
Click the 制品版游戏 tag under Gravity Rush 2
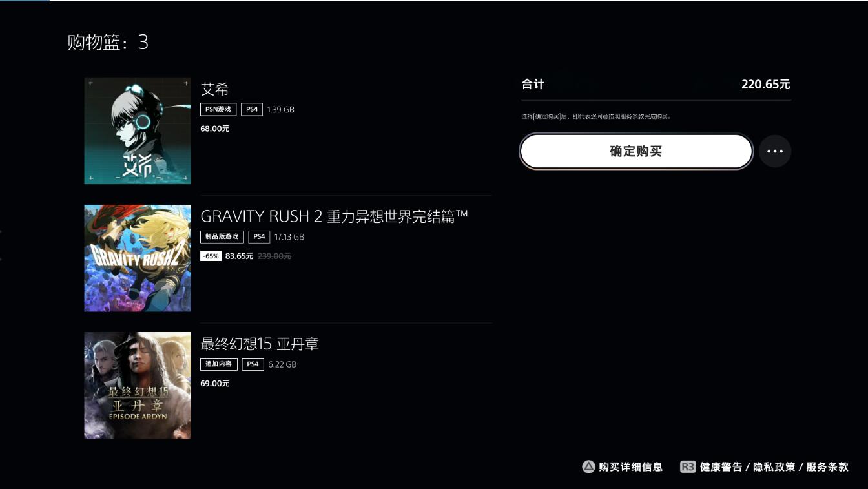point(222,236)
